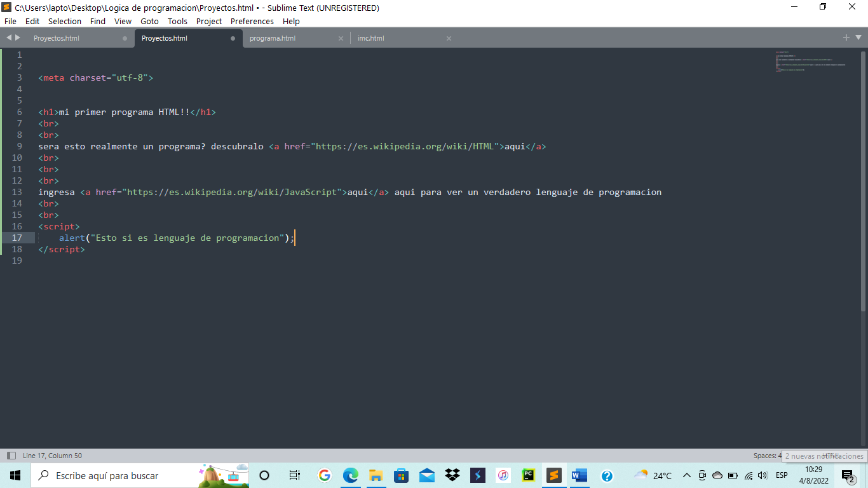The image size is (868, 488).
Task: Open the Help question mark taskbar icon
Action: coord(607,475)
